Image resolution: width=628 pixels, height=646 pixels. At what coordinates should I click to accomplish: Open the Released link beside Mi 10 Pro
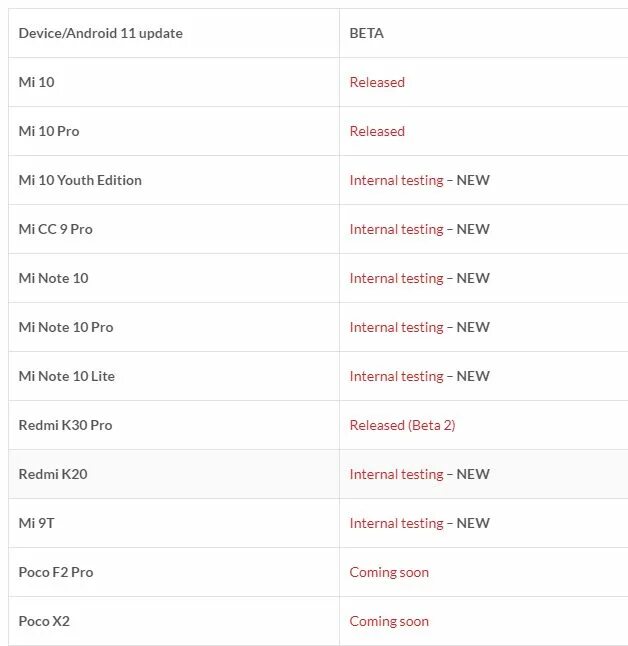pyautogui.click(x=377, y=131)
